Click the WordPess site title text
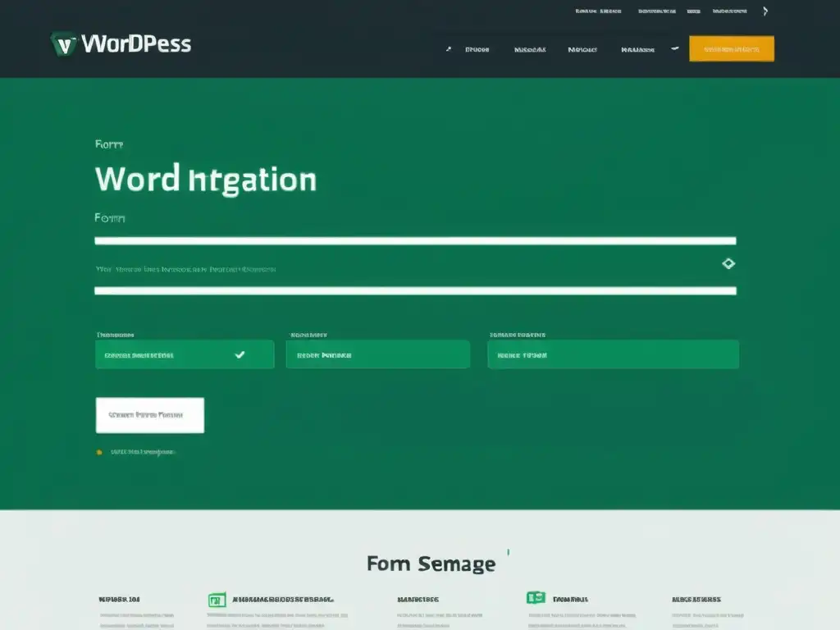The image size is (840, 630). [x=136, y=44]
